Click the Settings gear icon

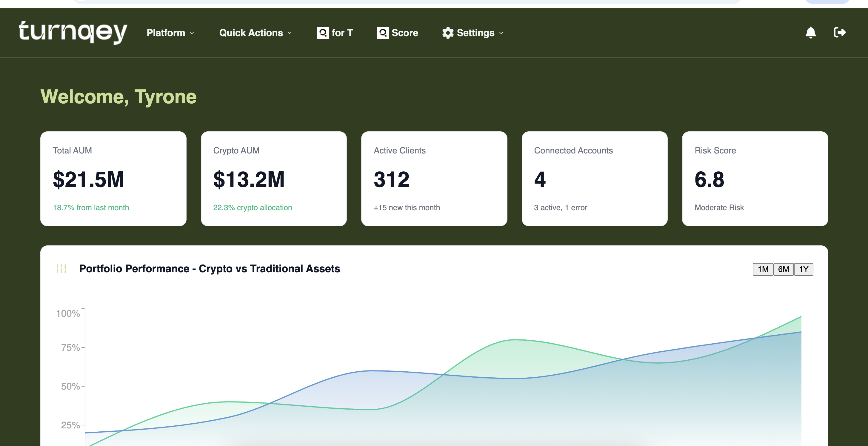tap(448, 33)
